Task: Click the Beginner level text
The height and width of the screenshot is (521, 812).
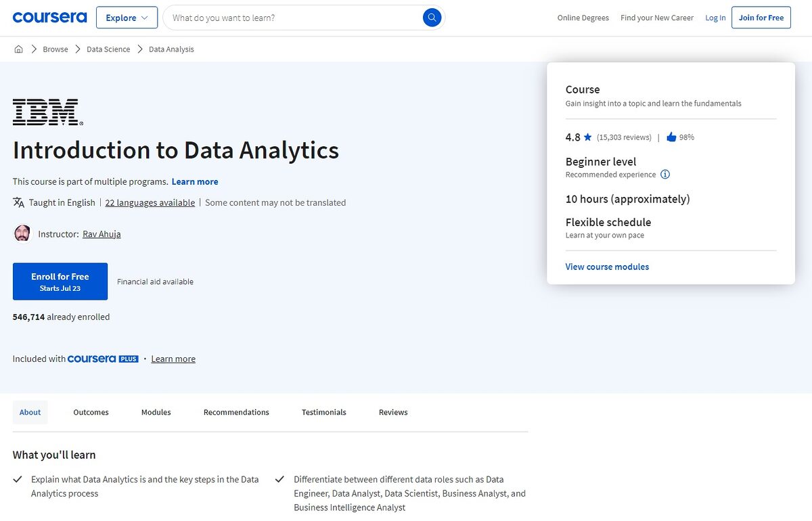Action: (x=601, y=162)
